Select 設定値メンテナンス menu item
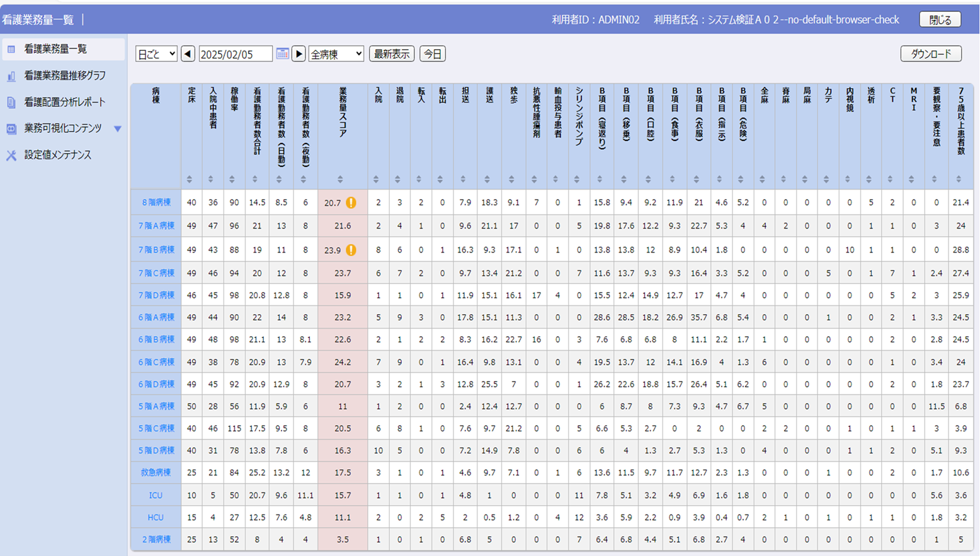980x556 pixels. (57, 155)
